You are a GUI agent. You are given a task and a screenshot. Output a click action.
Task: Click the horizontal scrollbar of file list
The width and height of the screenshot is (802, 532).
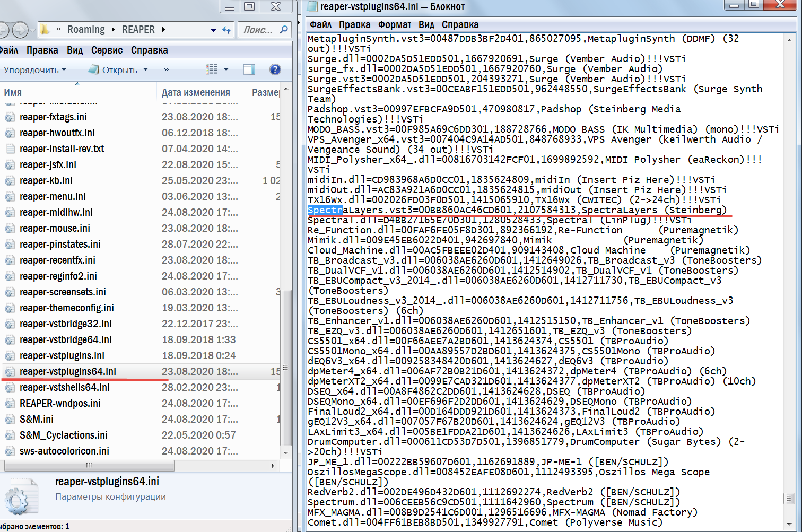click(x=141, y=466)
